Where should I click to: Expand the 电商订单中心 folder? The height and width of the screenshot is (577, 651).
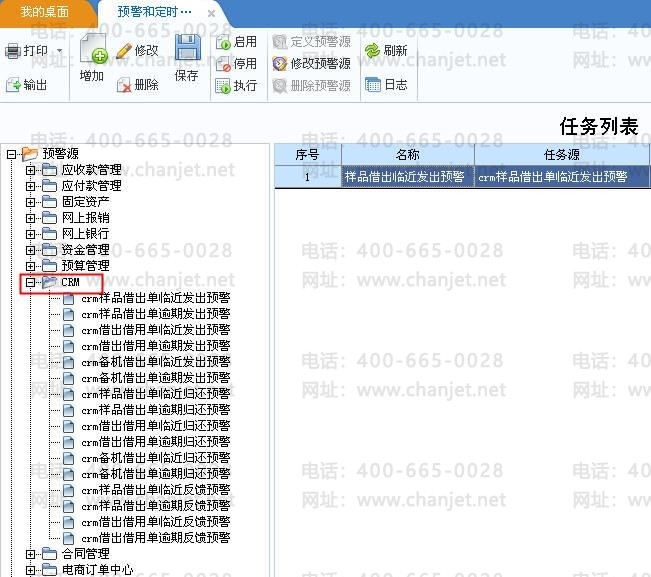click(30, 570)
